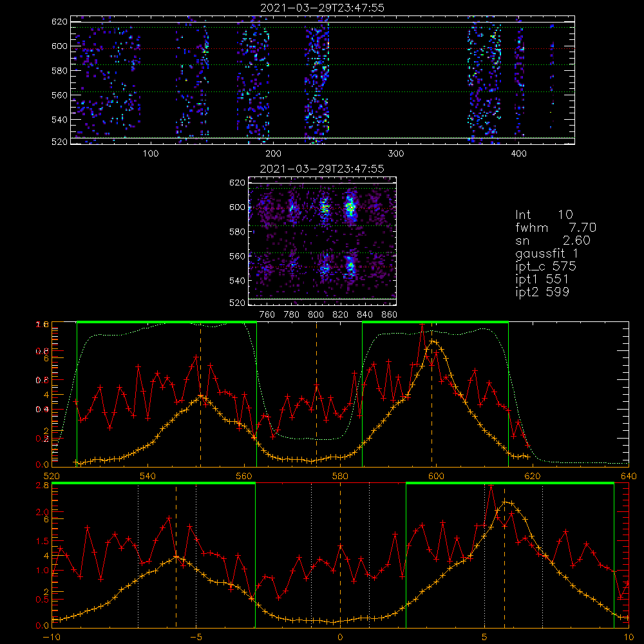Select the '780' x-axis label of the zoomed heatmap
Image resolution: width=644 pixels, height=644 pixels.
pos(292,315)
